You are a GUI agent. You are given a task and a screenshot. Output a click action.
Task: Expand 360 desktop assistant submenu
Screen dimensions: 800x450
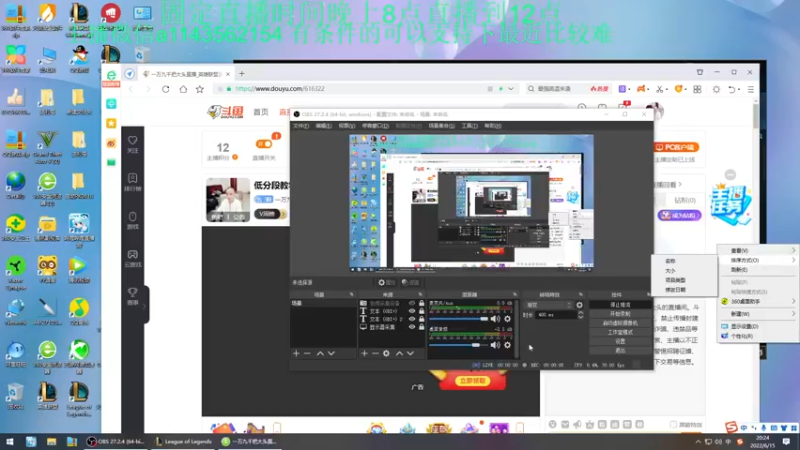click(758, 302)
